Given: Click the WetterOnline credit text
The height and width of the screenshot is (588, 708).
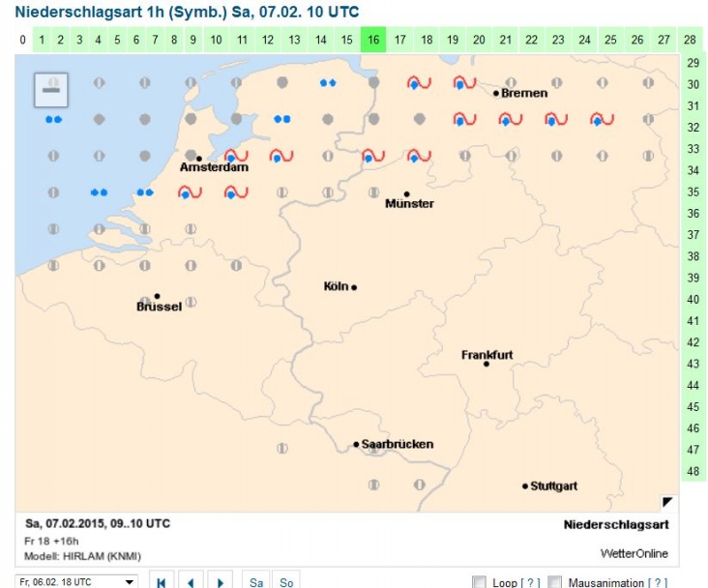Looking at the screenshot, I should click(634, 554).
